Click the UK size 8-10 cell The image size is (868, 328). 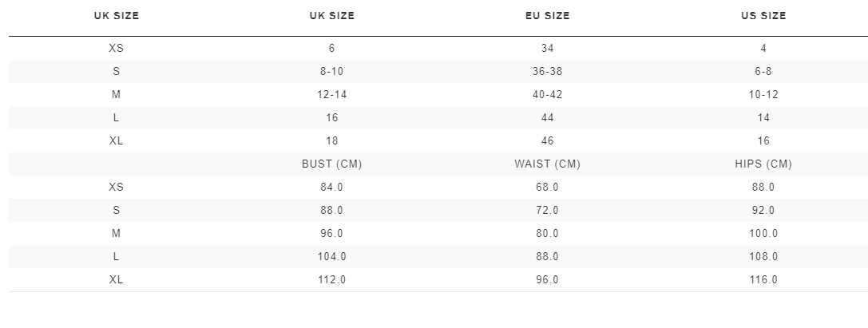tap(331, 71)
